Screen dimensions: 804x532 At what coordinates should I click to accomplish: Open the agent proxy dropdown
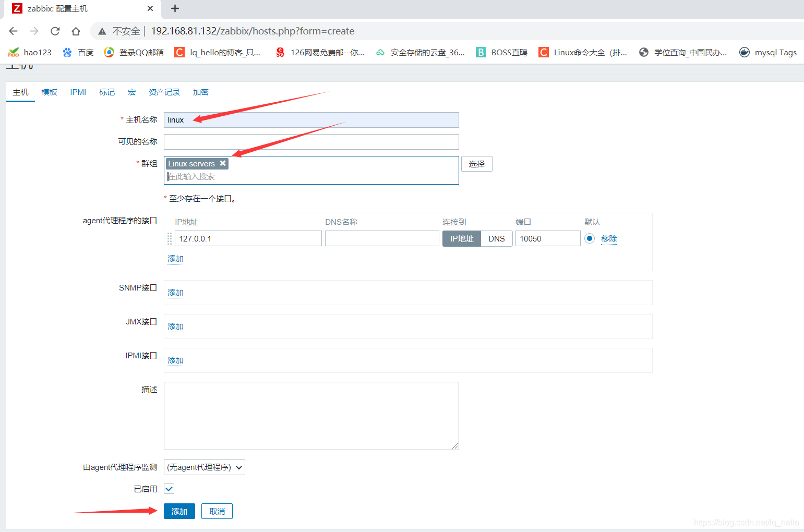(205, 467)
